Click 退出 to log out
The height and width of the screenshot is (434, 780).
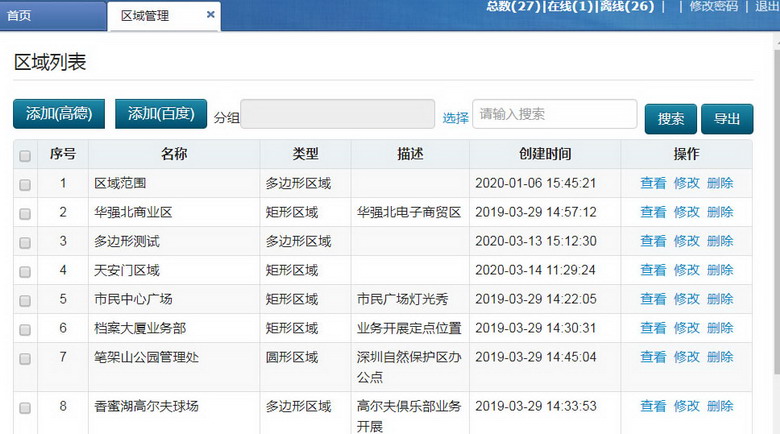(768, 6)
